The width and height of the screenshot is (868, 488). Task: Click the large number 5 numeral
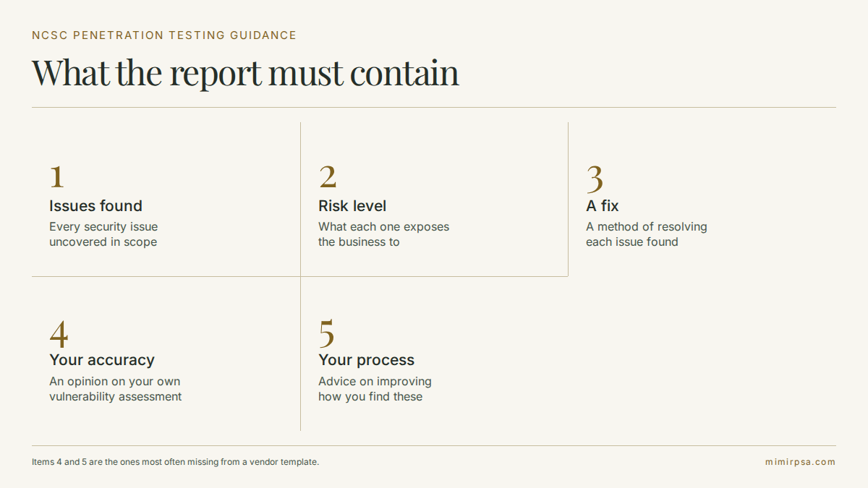click(327, 333)
